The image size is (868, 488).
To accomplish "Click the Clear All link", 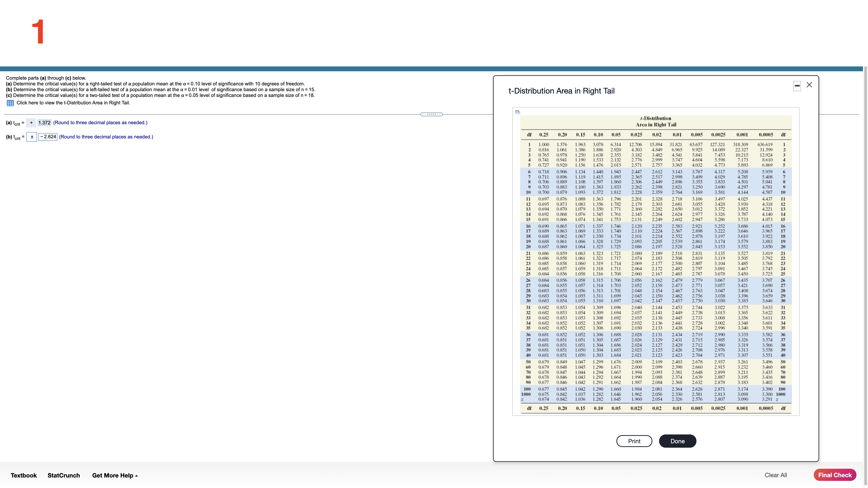I will click(x=776, y=475).
